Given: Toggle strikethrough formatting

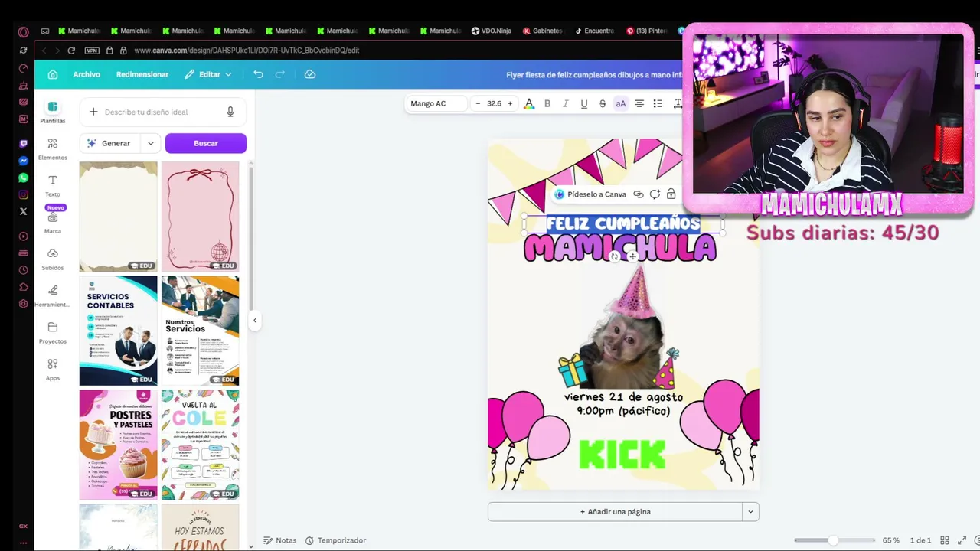Looking at the screenshot, I should click(603, 103).
